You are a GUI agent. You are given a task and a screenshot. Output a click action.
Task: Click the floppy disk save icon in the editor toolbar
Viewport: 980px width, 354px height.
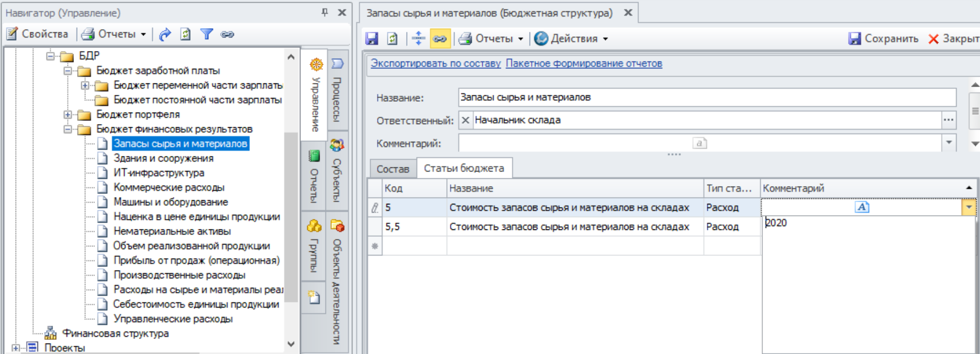pos(372,39)
